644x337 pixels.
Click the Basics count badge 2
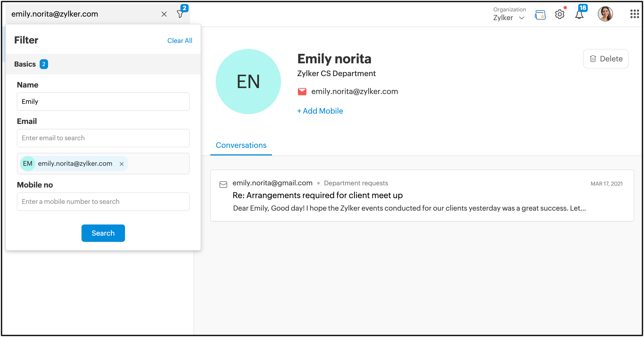click(44, 64)
